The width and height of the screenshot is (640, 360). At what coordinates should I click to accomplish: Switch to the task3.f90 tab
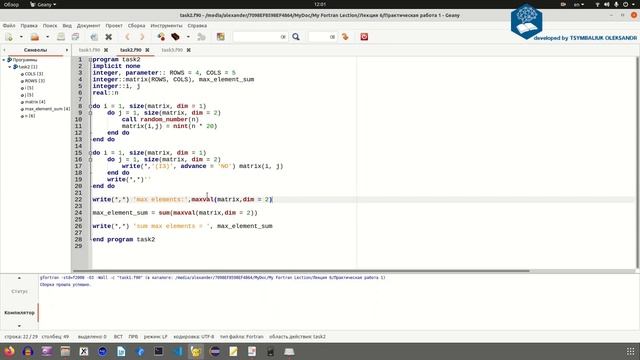pos(172,50)
